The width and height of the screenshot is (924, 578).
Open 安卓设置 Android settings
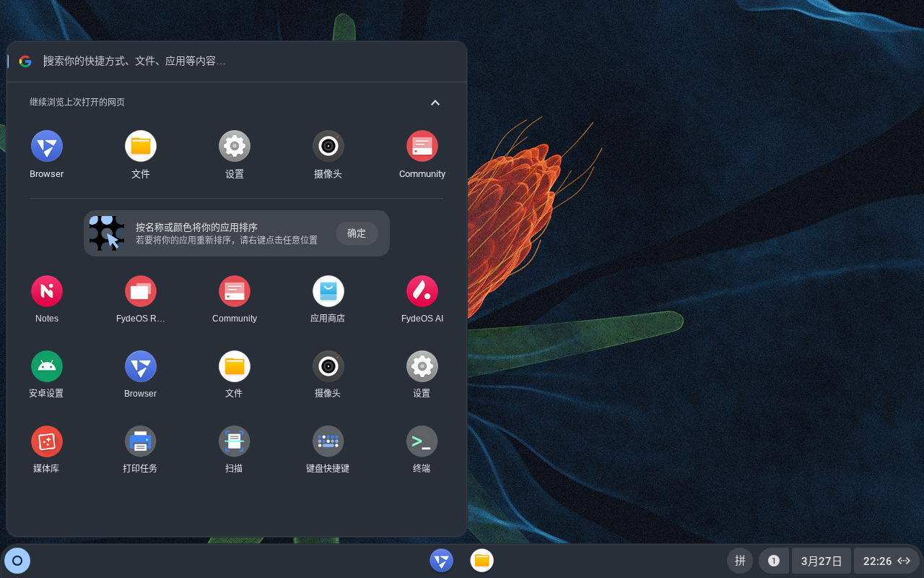[x=47, y=366]
